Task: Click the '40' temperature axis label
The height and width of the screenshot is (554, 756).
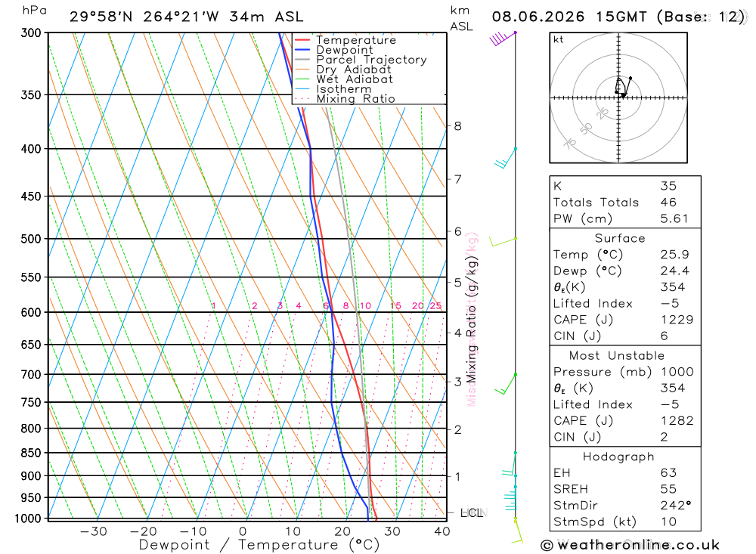Action: (x=442, y=531)
